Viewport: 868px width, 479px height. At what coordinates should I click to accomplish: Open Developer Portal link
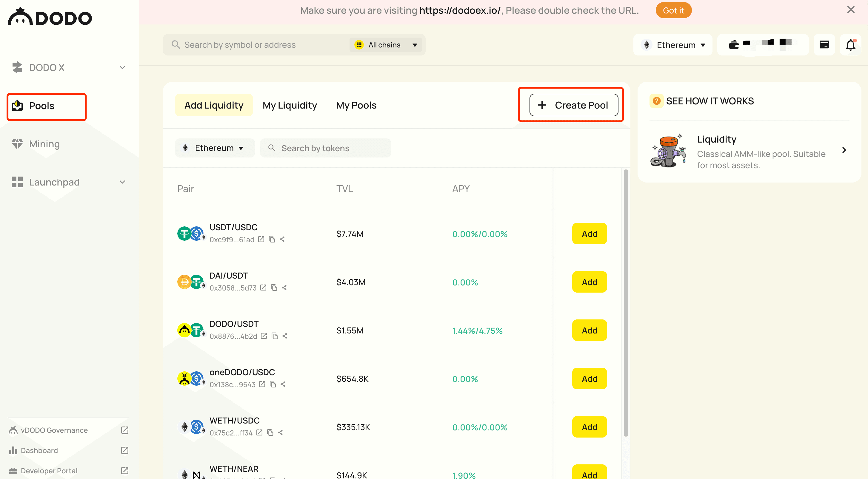tap(49, 471)
